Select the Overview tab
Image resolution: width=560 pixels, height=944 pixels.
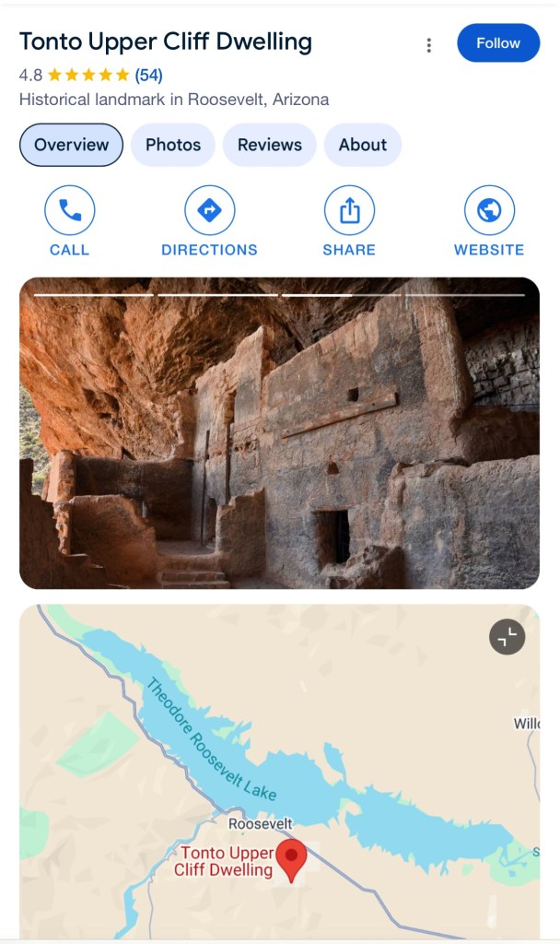pos(71,145)
